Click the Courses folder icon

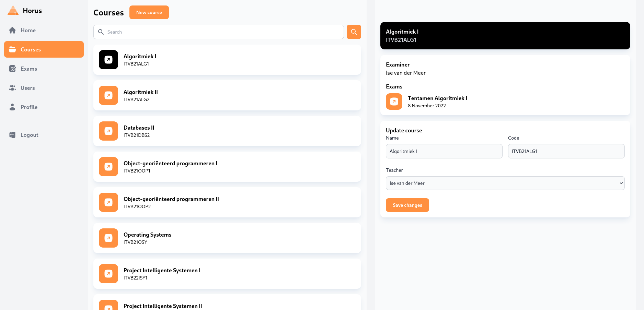point(12,49)
